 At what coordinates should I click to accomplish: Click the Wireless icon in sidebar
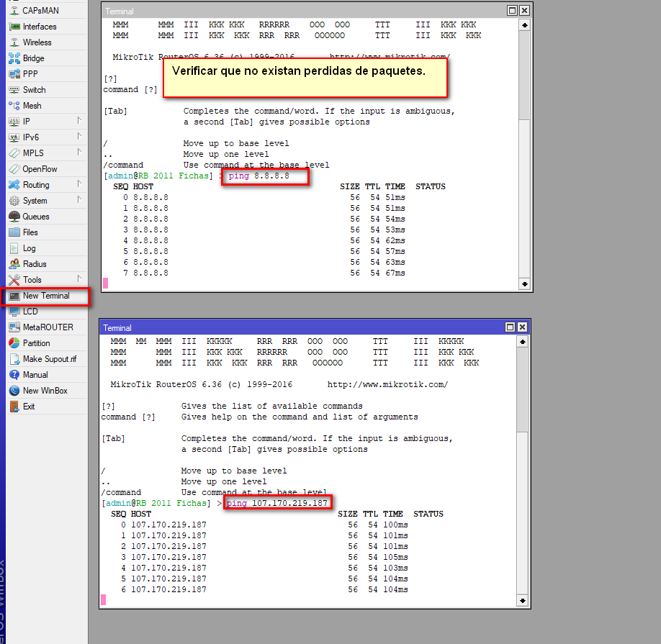pos(14,42)
